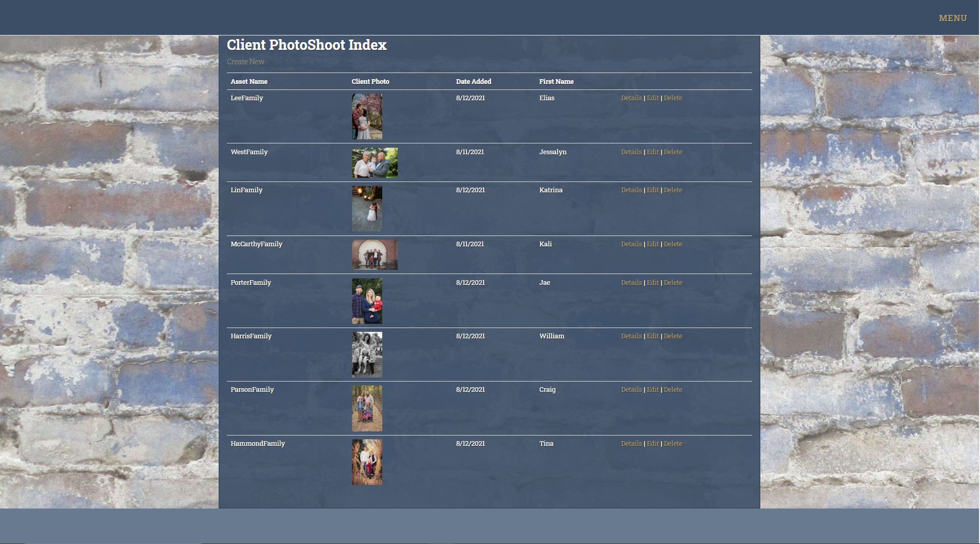This screenshot has height=544, width=980.
Task: Click the first name Kali
Action: pos(545,244)
